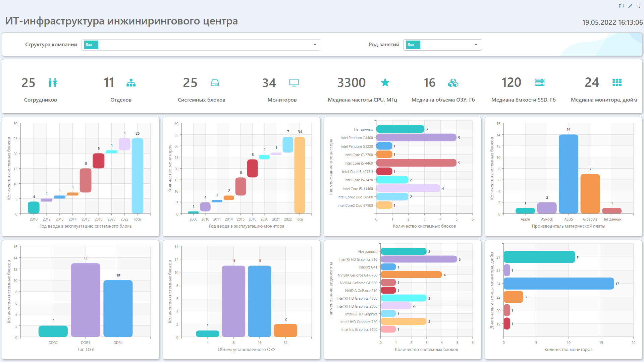644x362 pixels.
Task: Click the pencil edit icon
Action: 630,6
